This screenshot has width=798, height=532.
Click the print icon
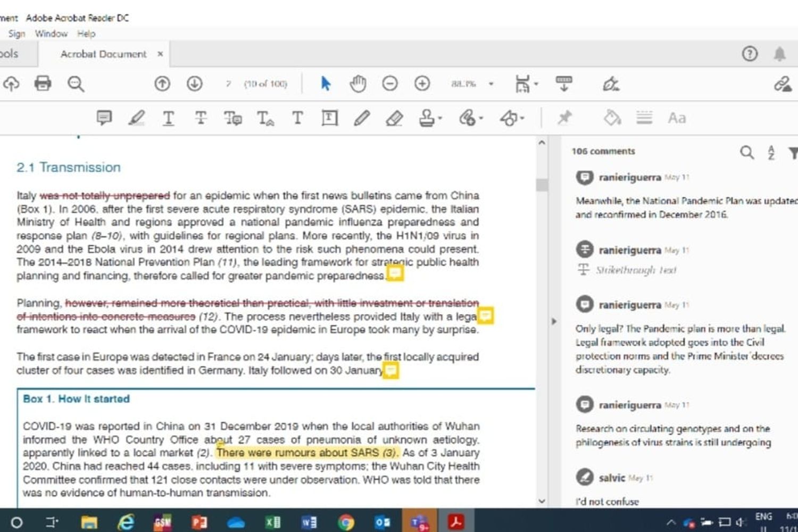(43, 84)
